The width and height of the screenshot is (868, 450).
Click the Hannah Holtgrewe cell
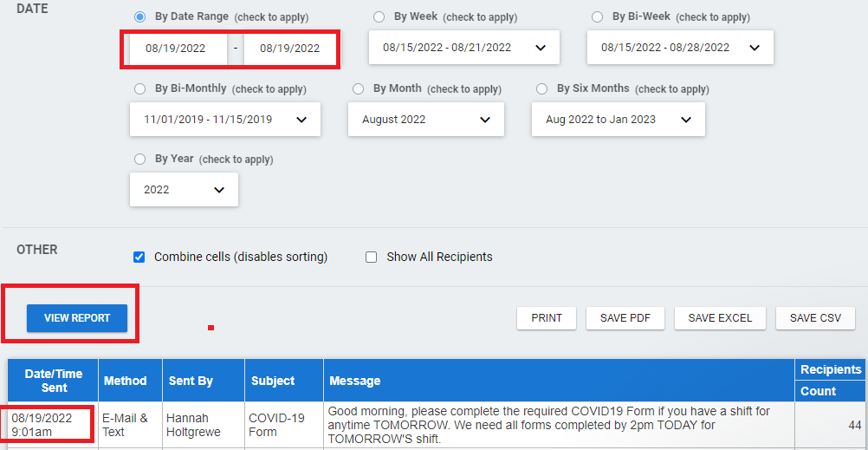pos(204,425)
